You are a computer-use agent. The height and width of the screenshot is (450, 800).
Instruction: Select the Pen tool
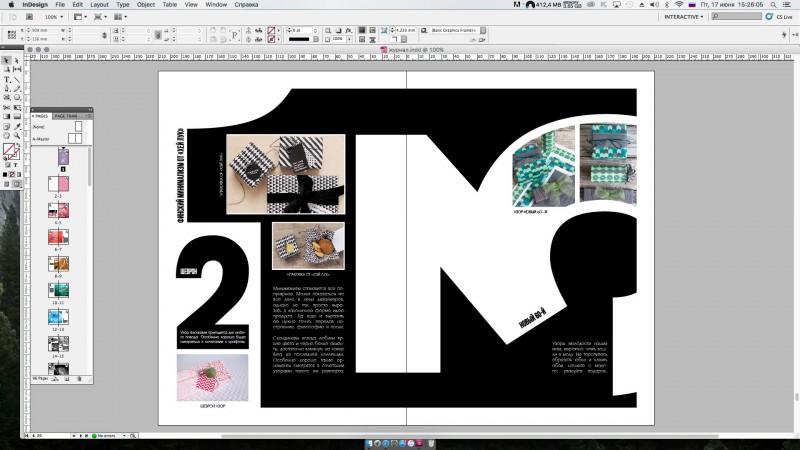(x=7, y=89)
